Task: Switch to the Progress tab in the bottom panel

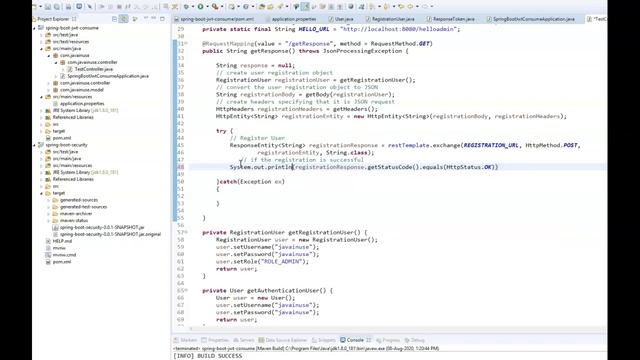Action: [388, 340]
